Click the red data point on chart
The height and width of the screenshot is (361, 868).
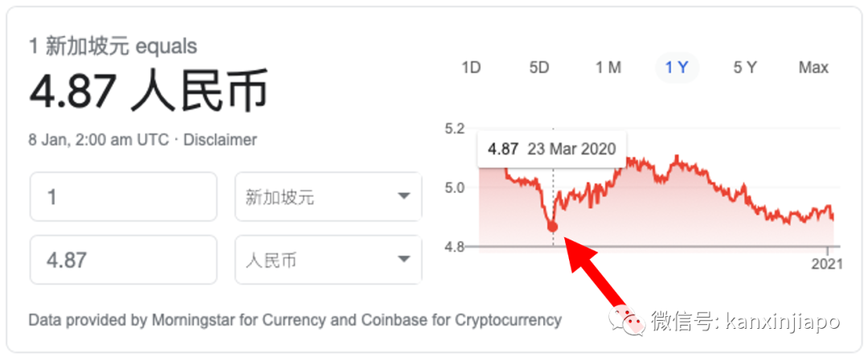click(x=552, y=227)
